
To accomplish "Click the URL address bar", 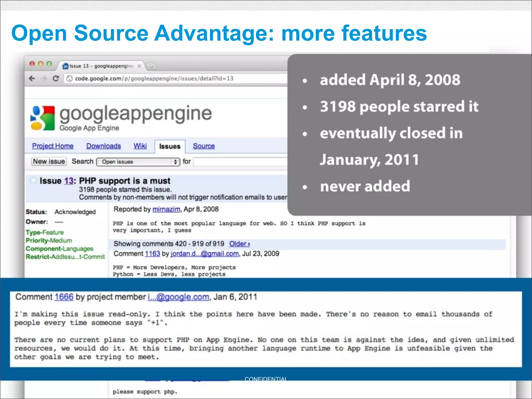I will click(x=175, y=78).
